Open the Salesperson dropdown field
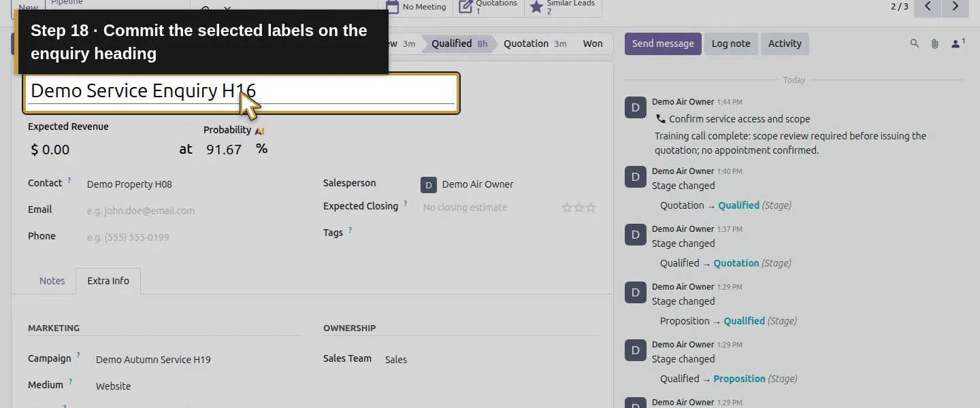980x408 pixels. (x=508, y=184)
